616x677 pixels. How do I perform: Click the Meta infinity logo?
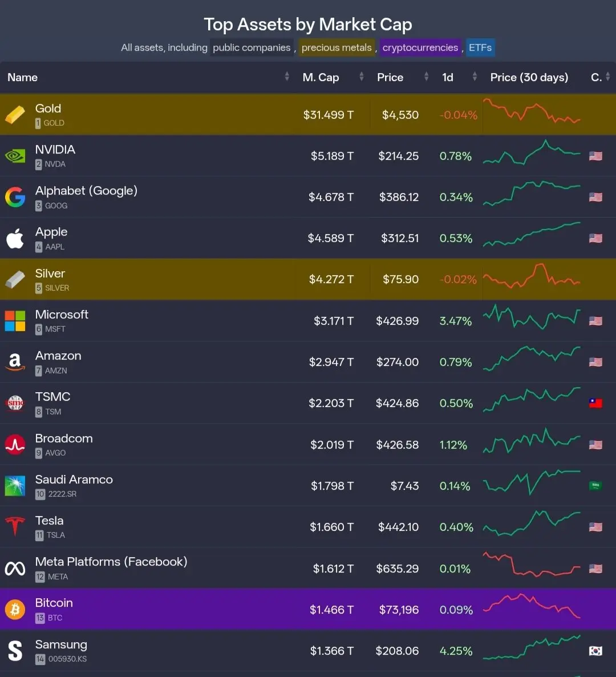click(15, 569)
